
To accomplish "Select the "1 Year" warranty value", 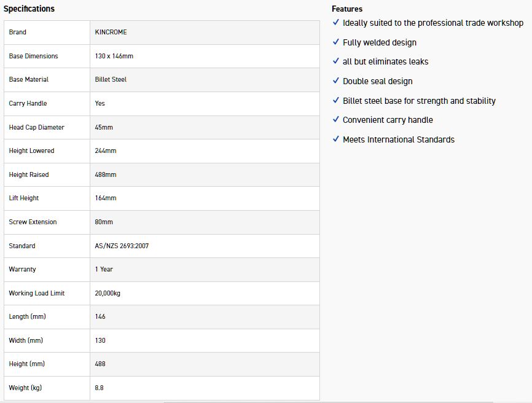I will (x=104, y=269).
